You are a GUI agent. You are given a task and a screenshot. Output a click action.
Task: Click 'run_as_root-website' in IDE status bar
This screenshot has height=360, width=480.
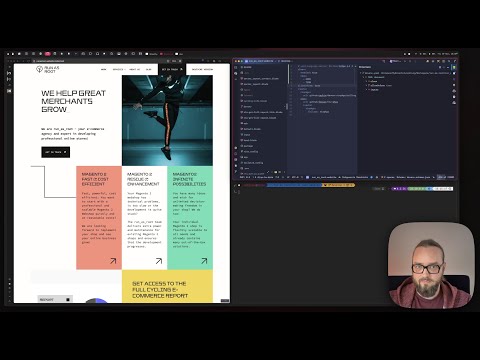324,177
